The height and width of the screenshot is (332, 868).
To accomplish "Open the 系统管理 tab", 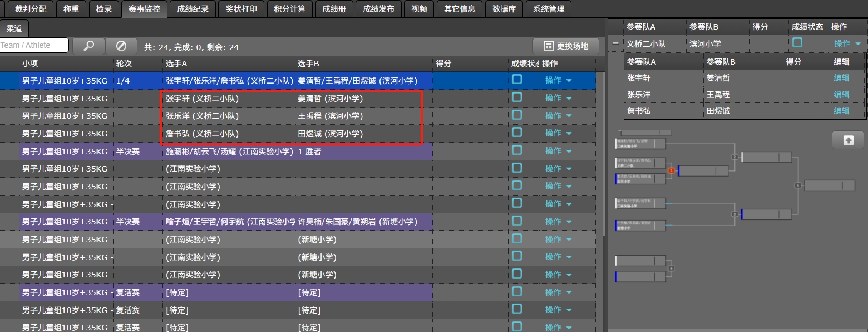I will (x=549, y=9).
